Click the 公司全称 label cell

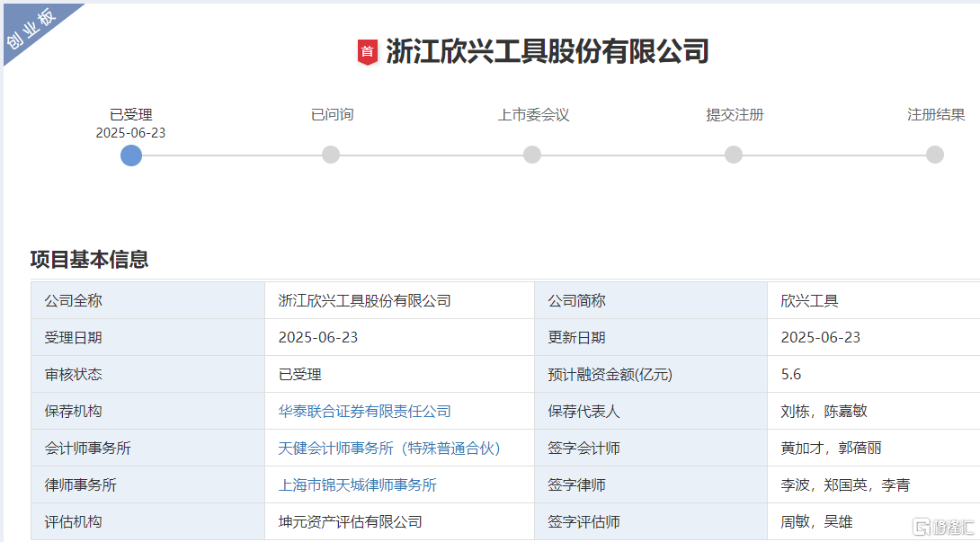[148, 301]
